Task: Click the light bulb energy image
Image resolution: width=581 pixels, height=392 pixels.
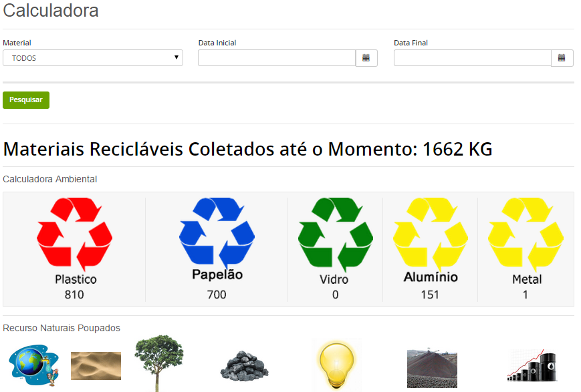Action: (x=336, y=365)
